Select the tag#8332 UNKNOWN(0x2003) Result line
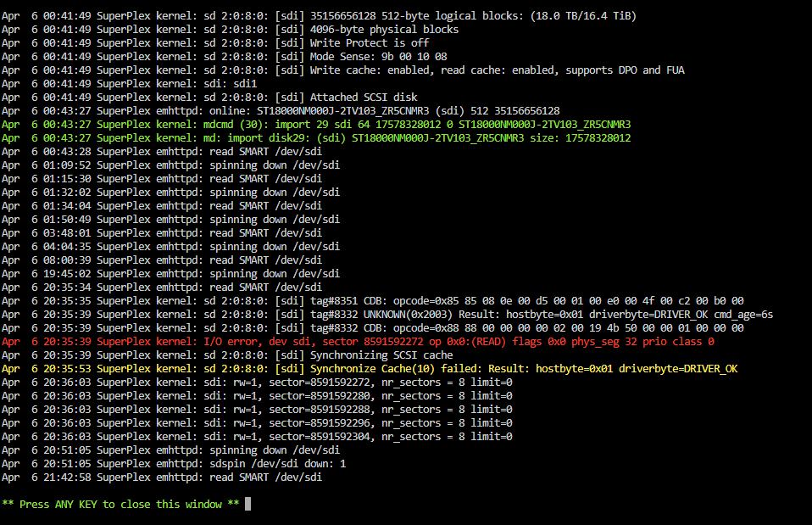 tap(387, 314)
